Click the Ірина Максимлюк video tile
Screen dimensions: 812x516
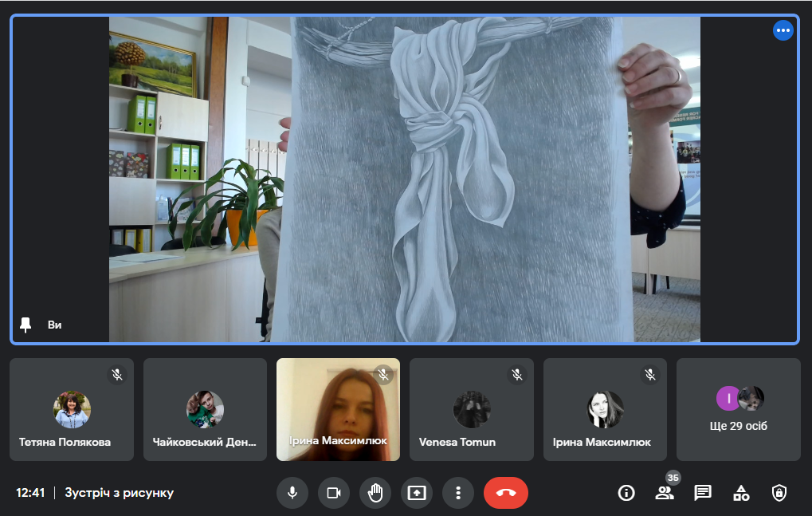click(x=338, y=409)
